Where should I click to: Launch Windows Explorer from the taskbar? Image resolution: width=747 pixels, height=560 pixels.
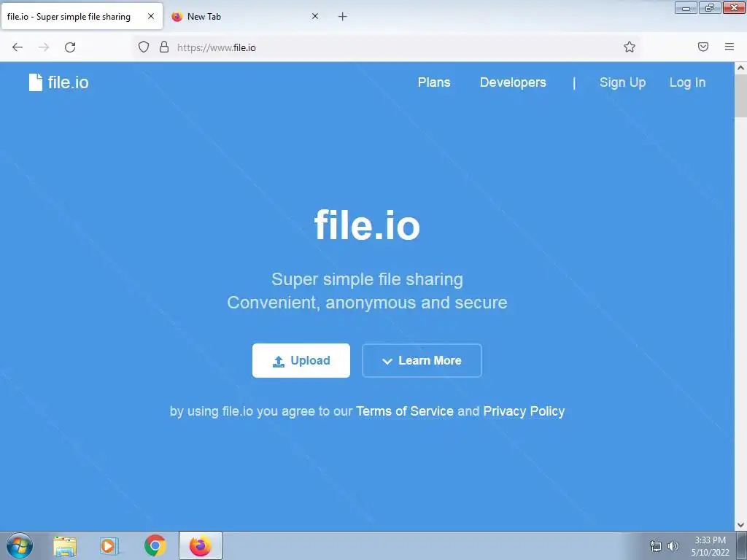(65, 546)
